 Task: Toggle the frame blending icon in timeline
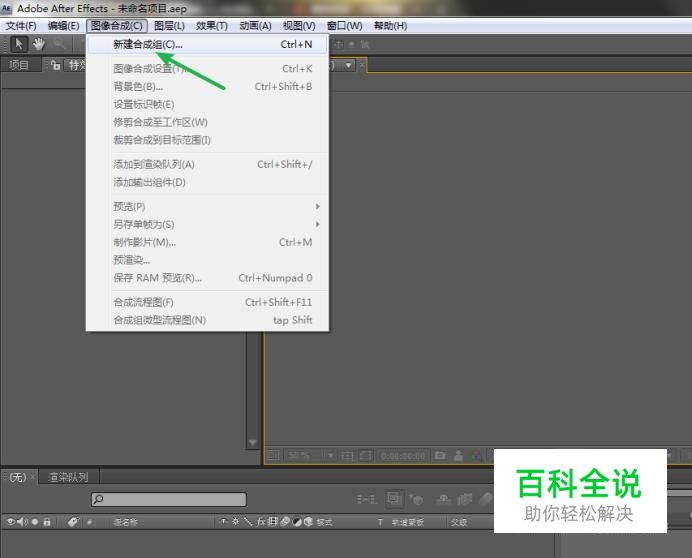(464, 499)
